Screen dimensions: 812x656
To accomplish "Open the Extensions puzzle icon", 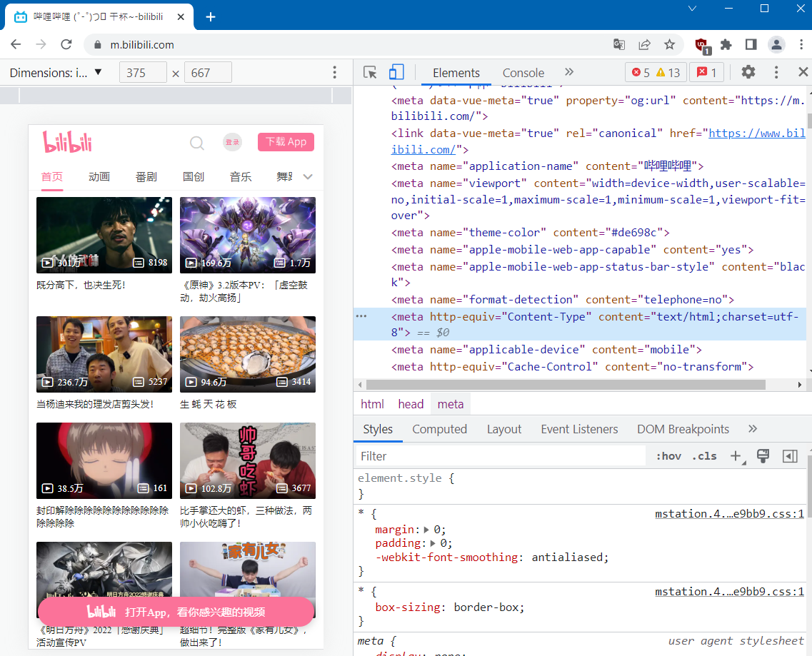I will (726, 44).
